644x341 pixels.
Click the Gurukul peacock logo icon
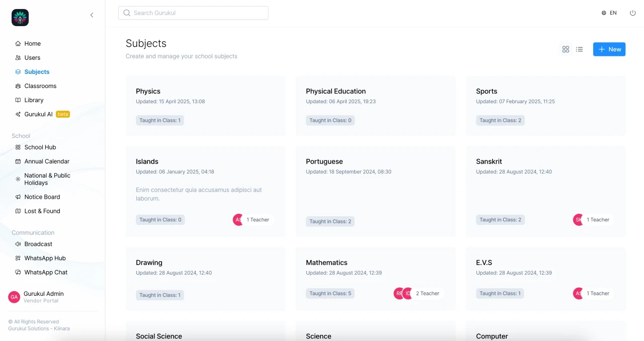click(20, 18)
